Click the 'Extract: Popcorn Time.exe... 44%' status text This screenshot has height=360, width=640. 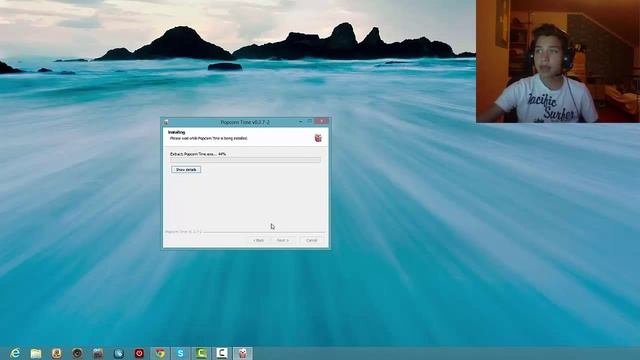tap(198, 154)
